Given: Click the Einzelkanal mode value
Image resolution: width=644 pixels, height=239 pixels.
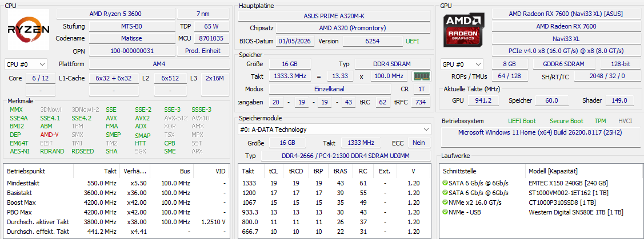Looking at the screenshot, I should pyautogui.click(x=330, y=89).
